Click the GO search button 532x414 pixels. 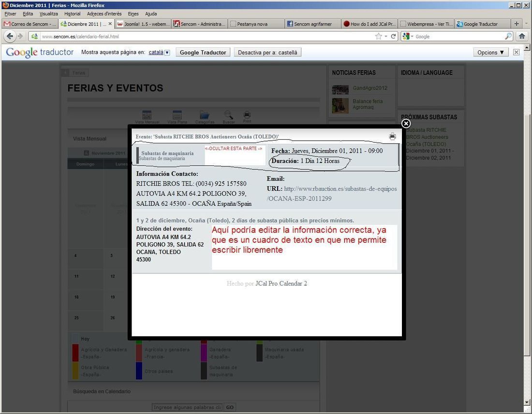(230, 407)
